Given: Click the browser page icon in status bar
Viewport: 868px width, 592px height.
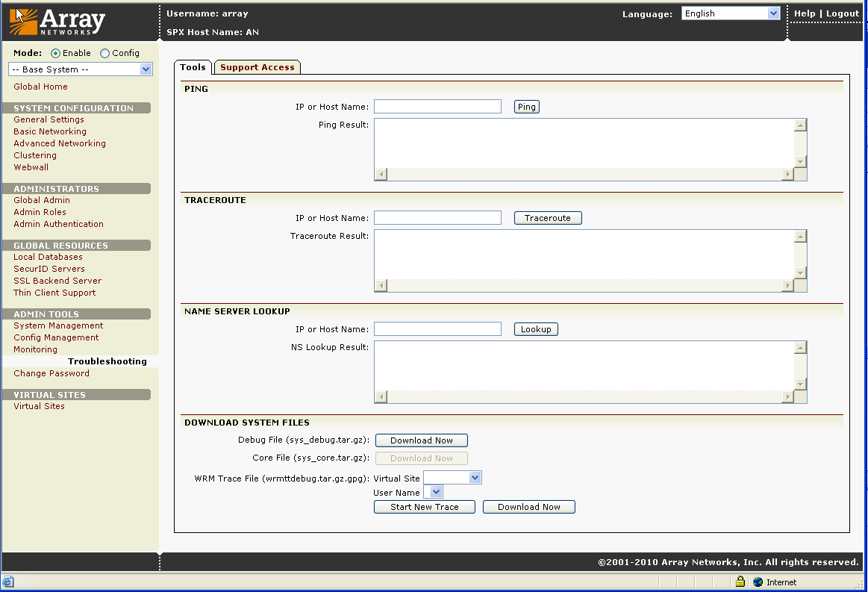Looking at the screenshot, I should coord(8,582).
